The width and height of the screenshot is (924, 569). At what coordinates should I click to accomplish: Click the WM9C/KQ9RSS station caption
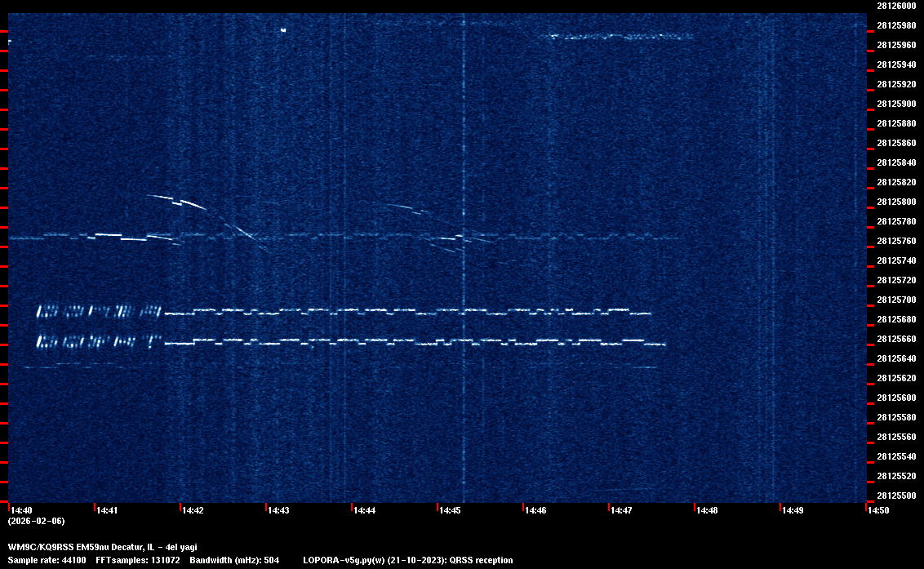(102, 547)
